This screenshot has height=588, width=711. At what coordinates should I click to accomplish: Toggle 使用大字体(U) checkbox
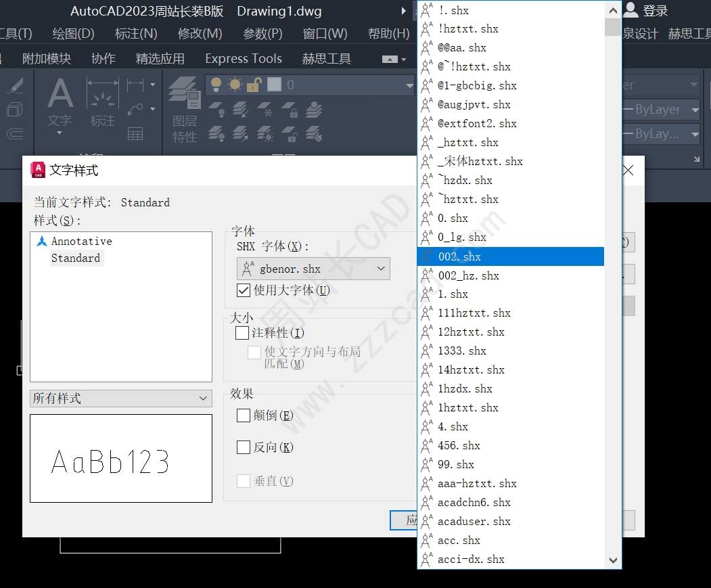pos(244,290)
